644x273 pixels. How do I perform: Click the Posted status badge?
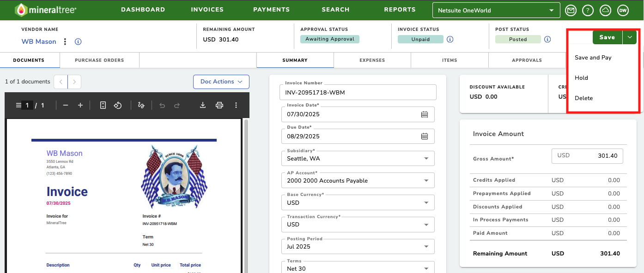[518, 40]
